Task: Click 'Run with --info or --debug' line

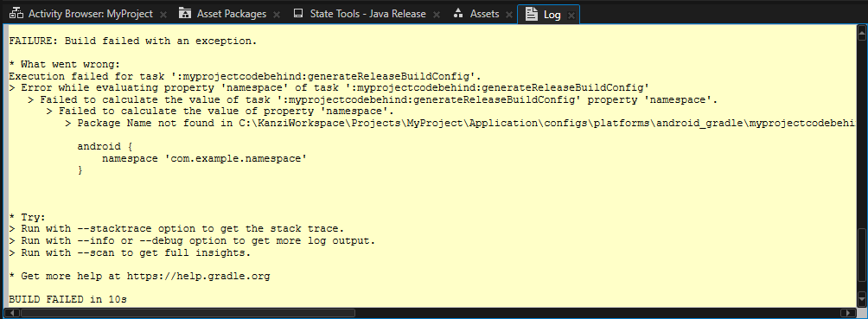Action: coord(192,241)
